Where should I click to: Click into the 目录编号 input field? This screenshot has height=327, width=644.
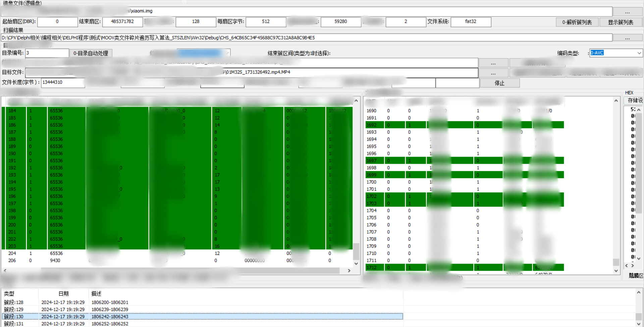point(47,53)
